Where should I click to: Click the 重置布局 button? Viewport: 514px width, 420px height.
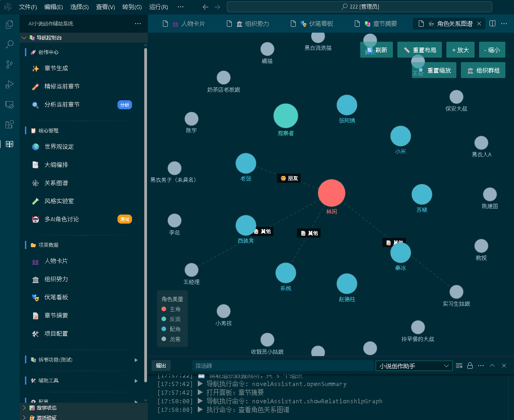(x=419, y=50)
